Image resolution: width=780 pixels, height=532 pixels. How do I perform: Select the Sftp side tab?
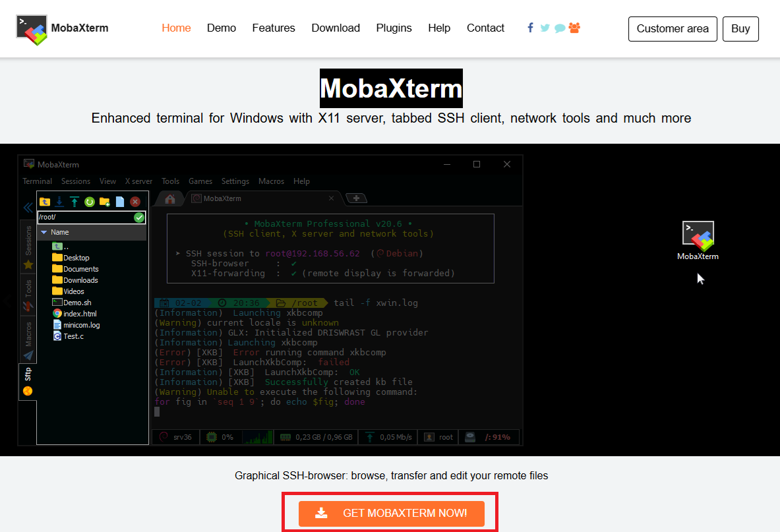coord(28,382)
